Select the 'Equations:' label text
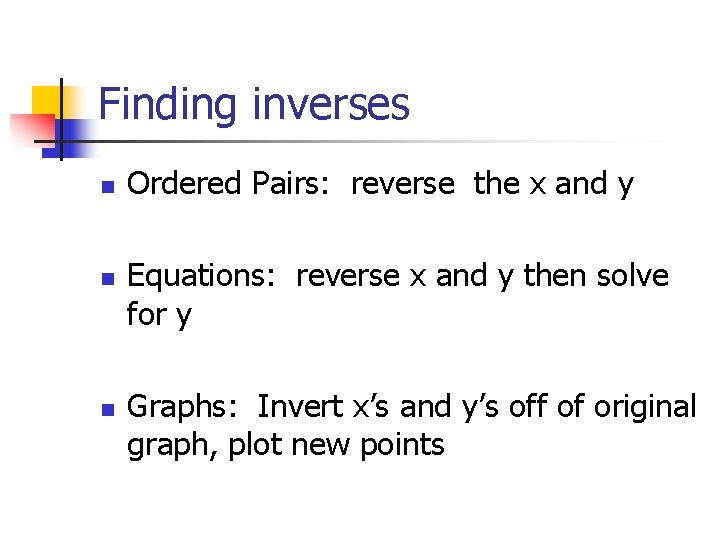Image resolution: width=720 pixels, height=540 pixels. 201,277
